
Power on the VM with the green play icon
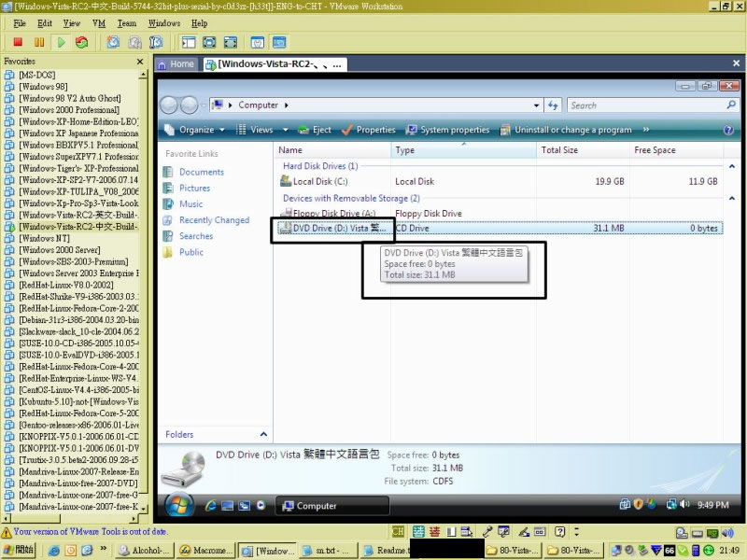pos(61,42)
